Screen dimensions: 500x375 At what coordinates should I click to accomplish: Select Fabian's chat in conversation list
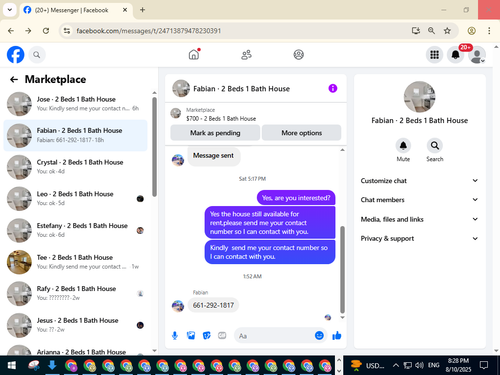(x=75, y=135)
